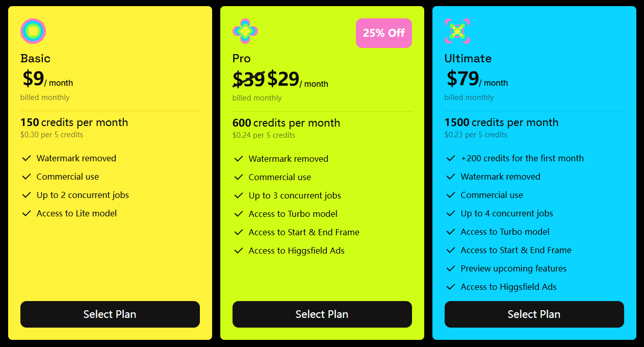Click checkmark next to Up to 4 concurrent jobs
The height and width of the screenshot is (347, 644).
[451, 213]
